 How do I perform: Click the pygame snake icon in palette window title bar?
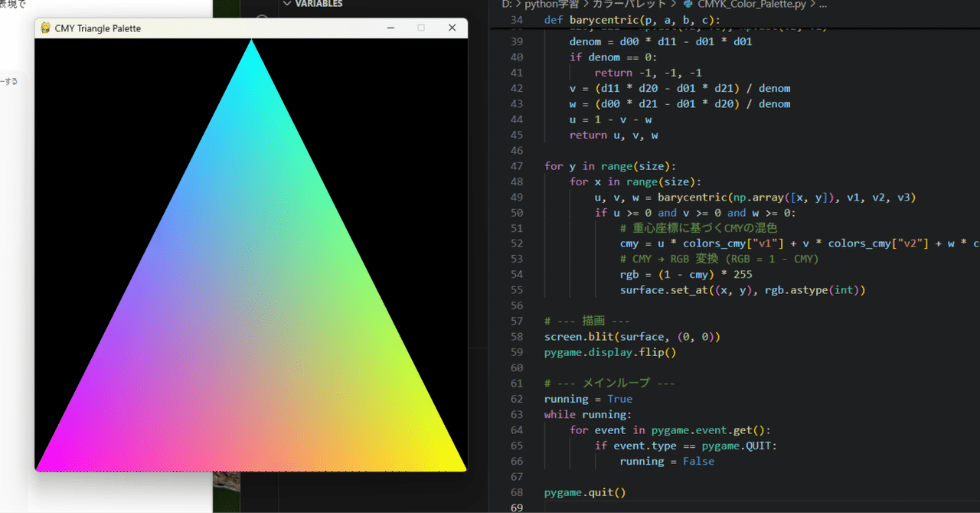[46, 28]
